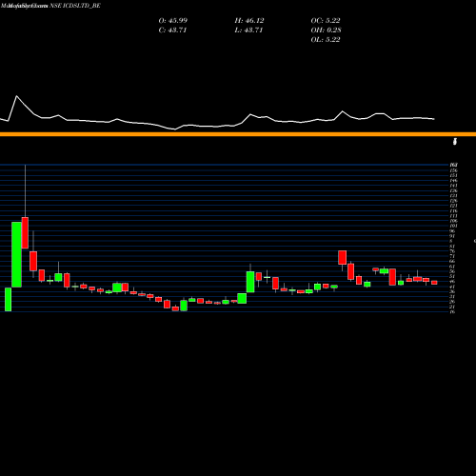Click the OC: 5.22 reading
Screen dimensions: 476x476
(x=326, y=21)
